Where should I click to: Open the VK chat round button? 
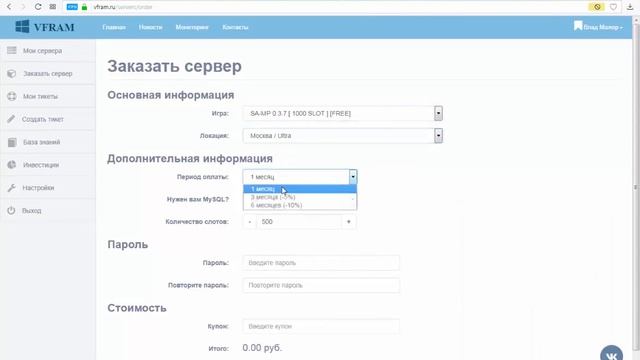pos(611,354)
